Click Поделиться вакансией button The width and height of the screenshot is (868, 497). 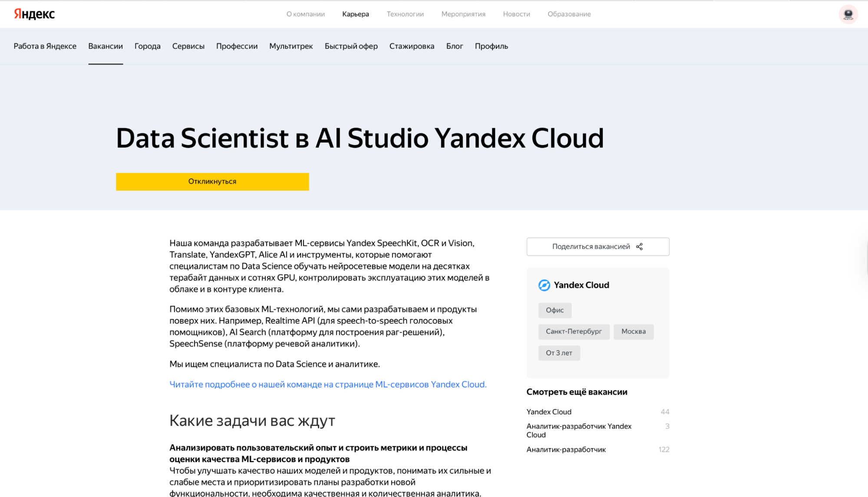[598, 247]
